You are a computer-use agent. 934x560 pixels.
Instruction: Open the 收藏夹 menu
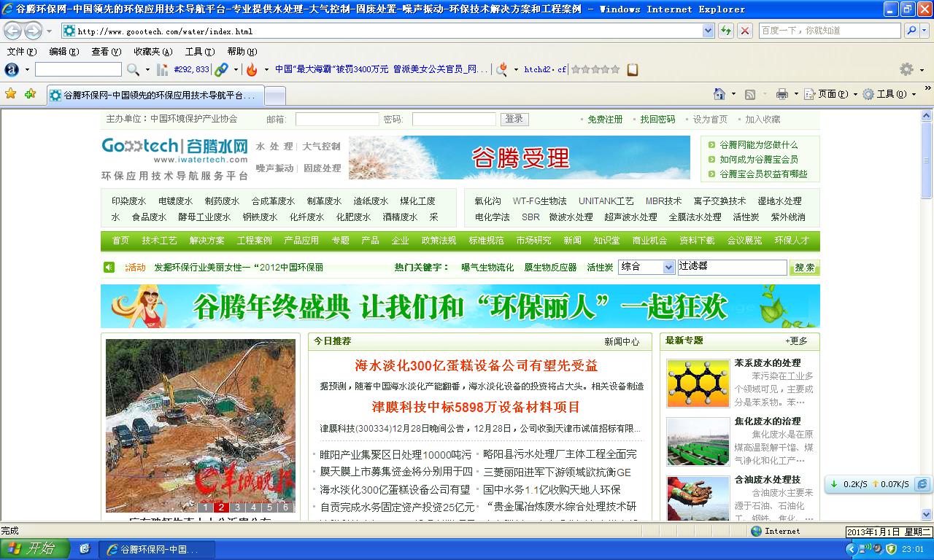click(x=153, y=52)
